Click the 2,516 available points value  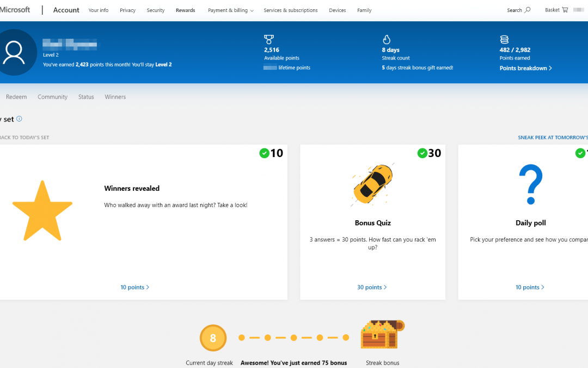point(272,50)
